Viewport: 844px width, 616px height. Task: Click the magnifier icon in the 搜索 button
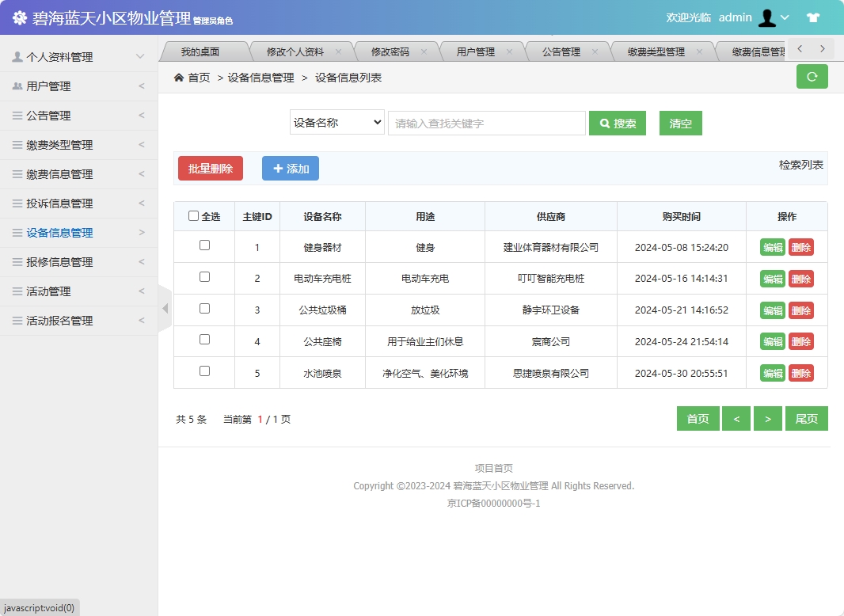pyautogui.click(x=605, y=123)
